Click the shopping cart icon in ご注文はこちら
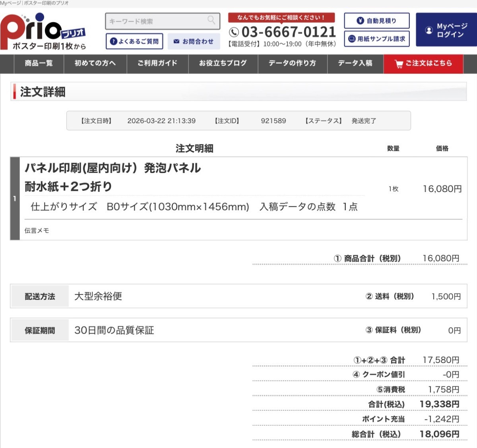The image size is (477, 448). point(399,64)
